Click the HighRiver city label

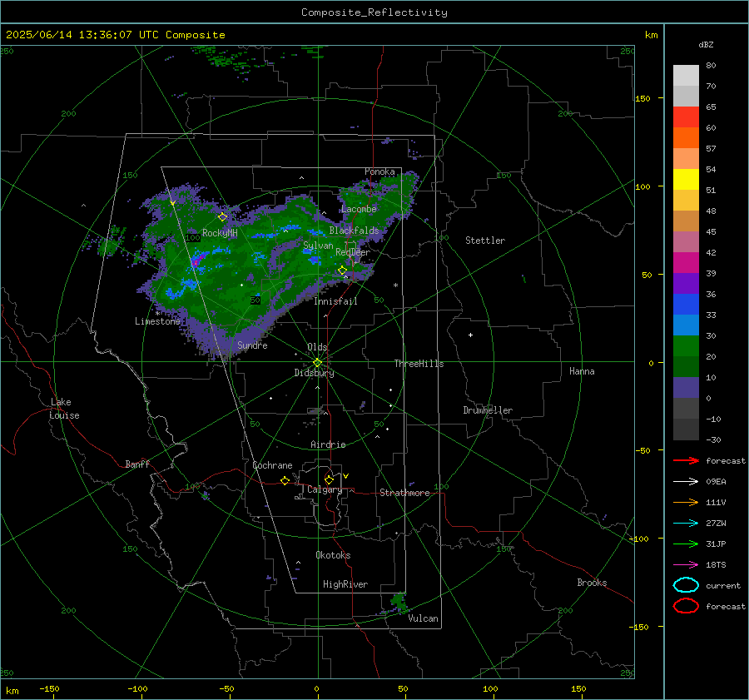click(x=345, y=584)
